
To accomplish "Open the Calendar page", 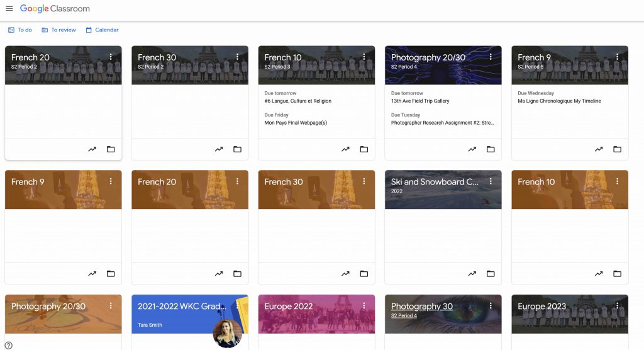I will tap(103, 30).
